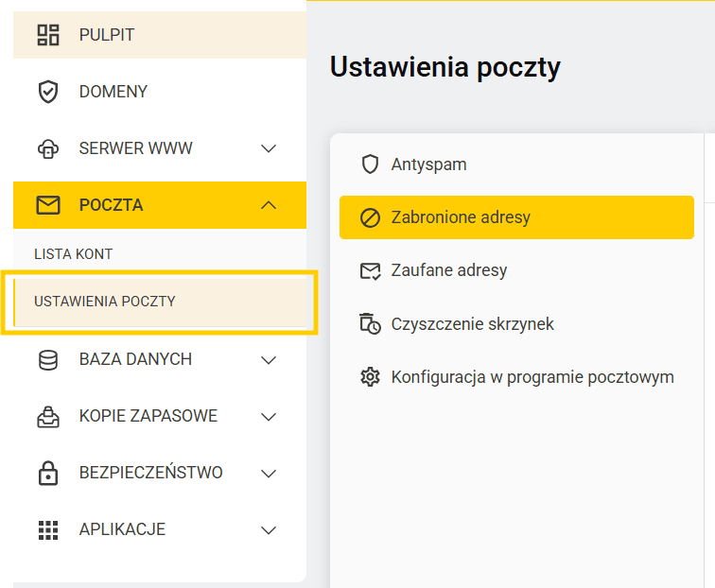Click the Antyspam shield icon
The width and height of the screenshot is (715, 588).
coord(370,164)
